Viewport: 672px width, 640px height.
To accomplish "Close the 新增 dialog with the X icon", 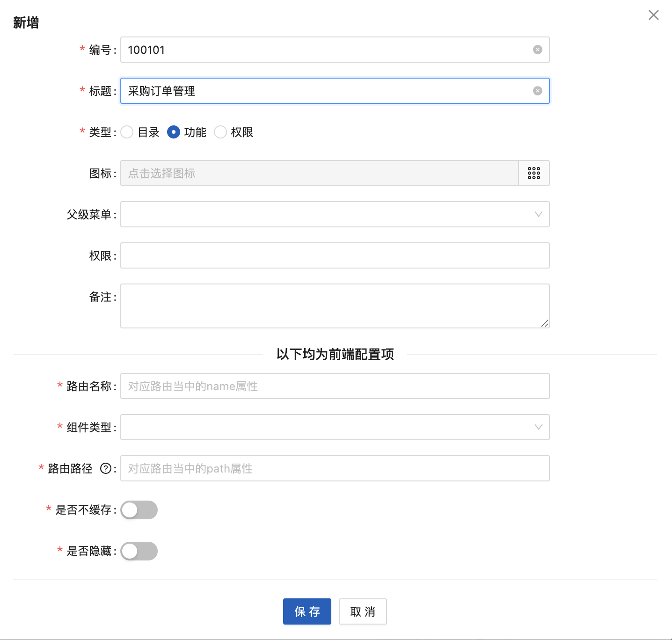I will click(x=654, y=15).
